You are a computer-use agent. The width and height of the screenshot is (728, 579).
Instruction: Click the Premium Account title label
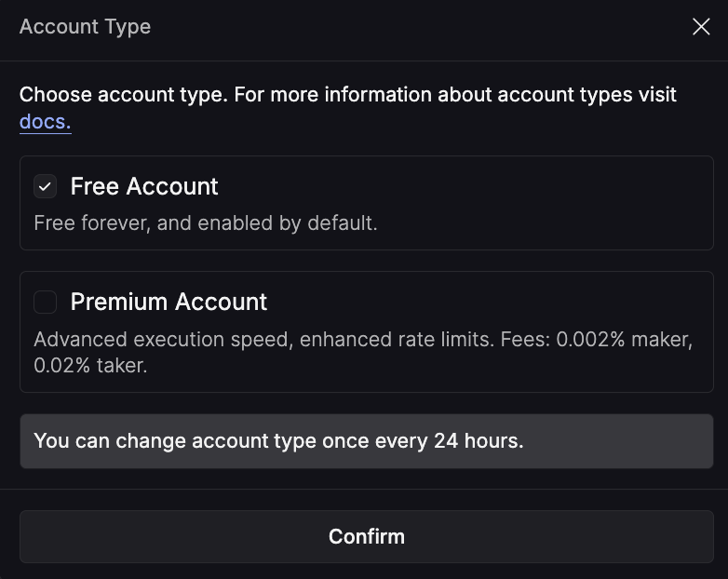pos(169,302)
